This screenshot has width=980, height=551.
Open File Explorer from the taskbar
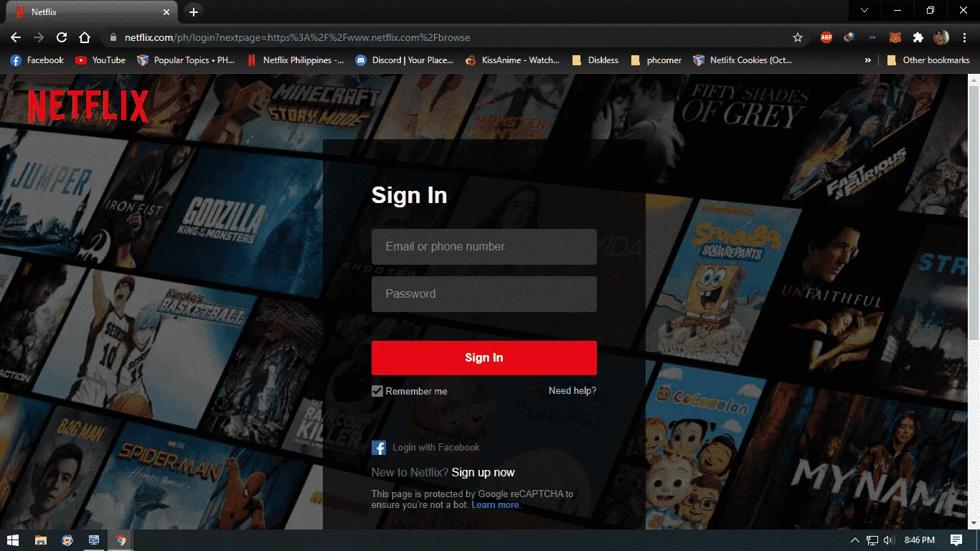[41, 540]
